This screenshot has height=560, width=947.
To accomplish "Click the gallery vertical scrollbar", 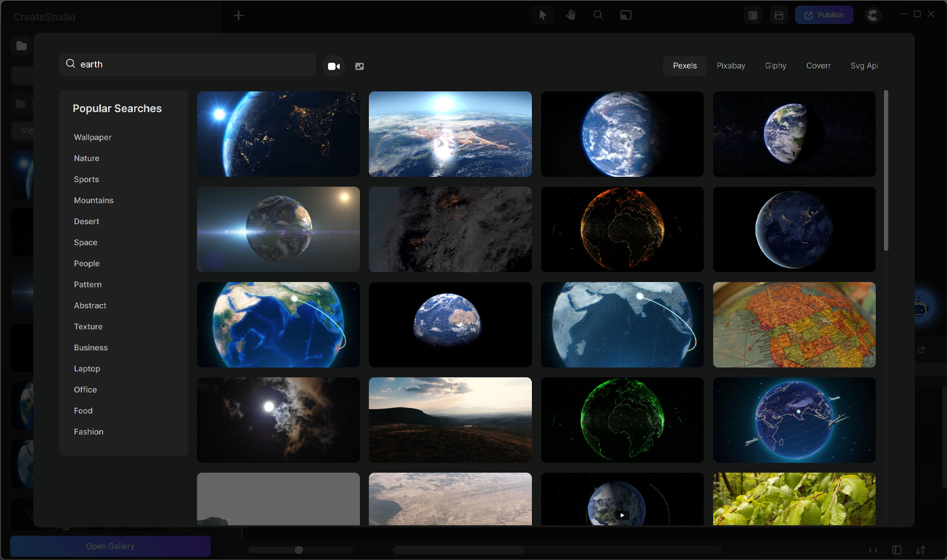I will click(x=886, y=170).
